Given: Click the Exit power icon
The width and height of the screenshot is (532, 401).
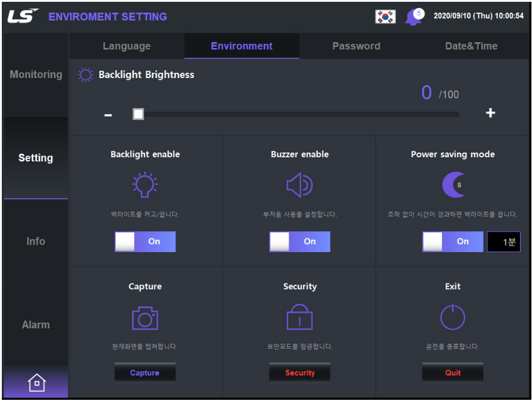Looking at the screenshot, I should tap(453, 318).
